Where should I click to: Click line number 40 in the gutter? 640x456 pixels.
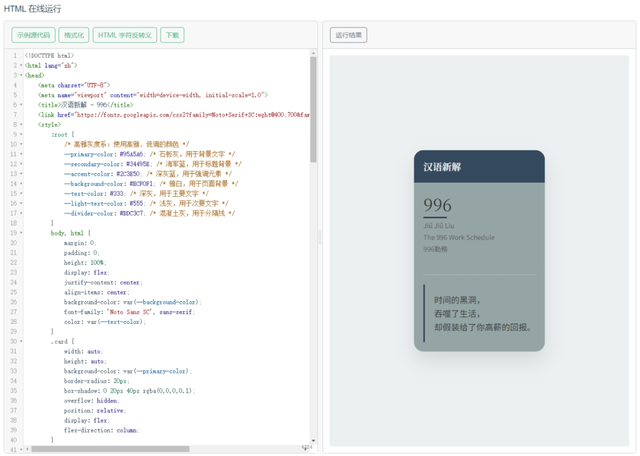point(13,440)
